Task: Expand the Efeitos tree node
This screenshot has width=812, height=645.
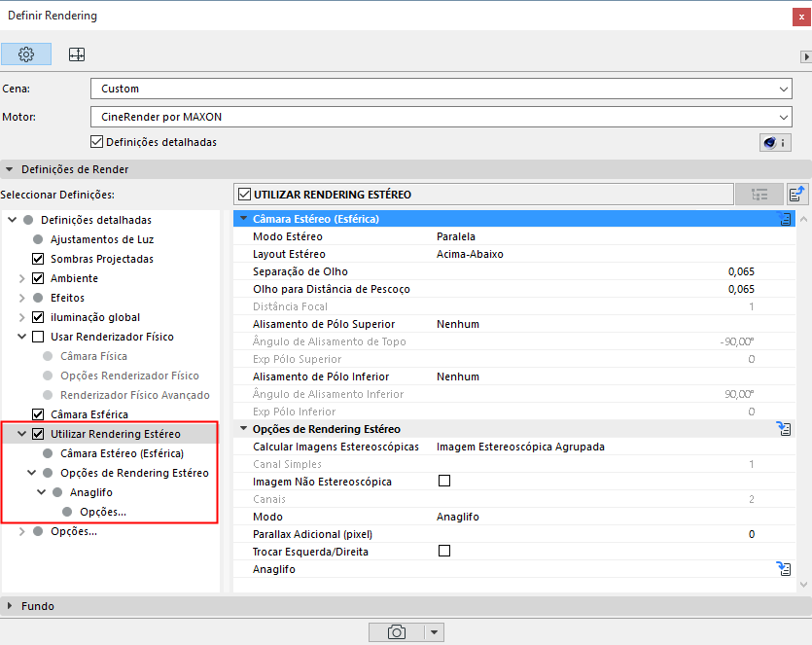Action: 21,298
